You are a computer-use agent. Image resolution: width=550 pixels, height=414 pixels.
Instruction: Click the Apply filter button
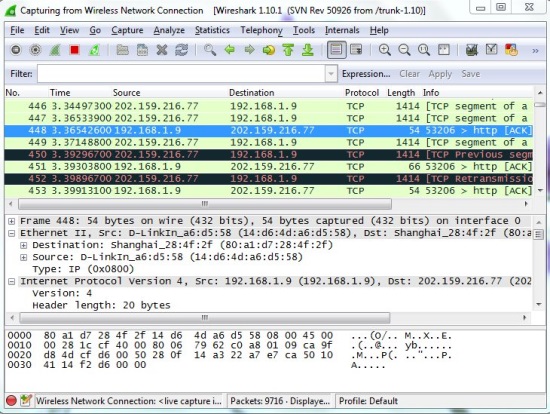(440, 74)
